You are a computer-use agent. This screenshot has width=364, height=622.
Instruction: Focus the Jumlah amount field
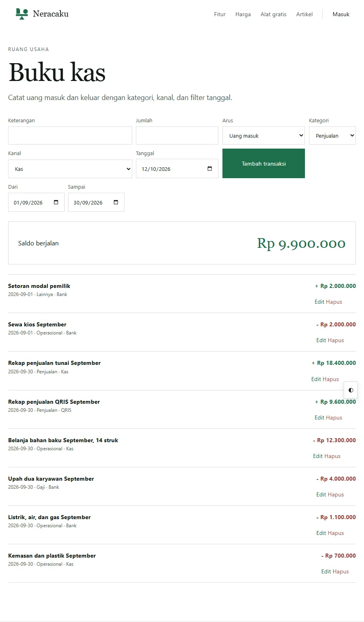[177, 136]
